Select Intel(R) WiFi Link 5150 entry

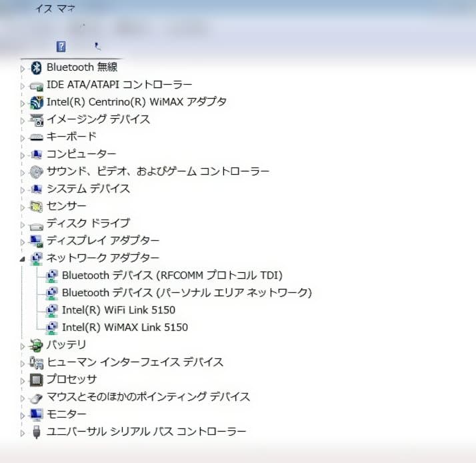tap(119, 310)
